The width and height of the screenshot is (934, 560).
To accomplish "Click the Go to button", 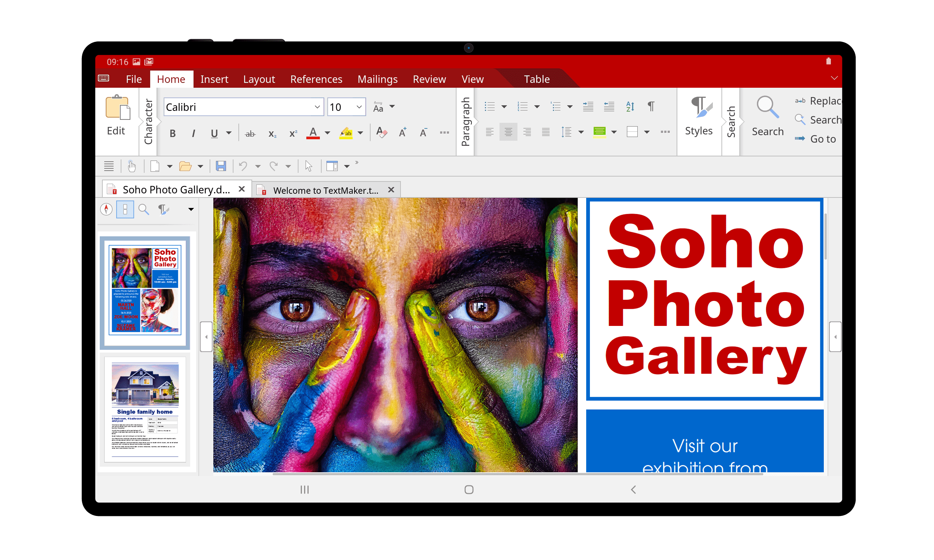I will (822, 139).
